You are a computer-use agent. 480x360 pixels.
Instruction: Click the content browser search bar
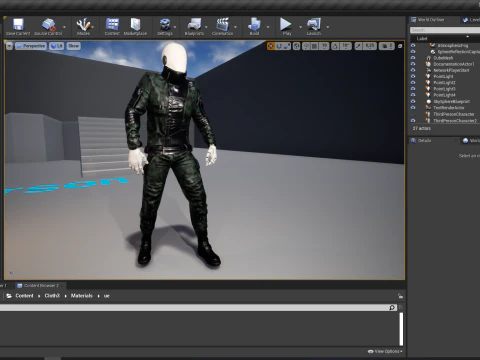coord(197,307)
